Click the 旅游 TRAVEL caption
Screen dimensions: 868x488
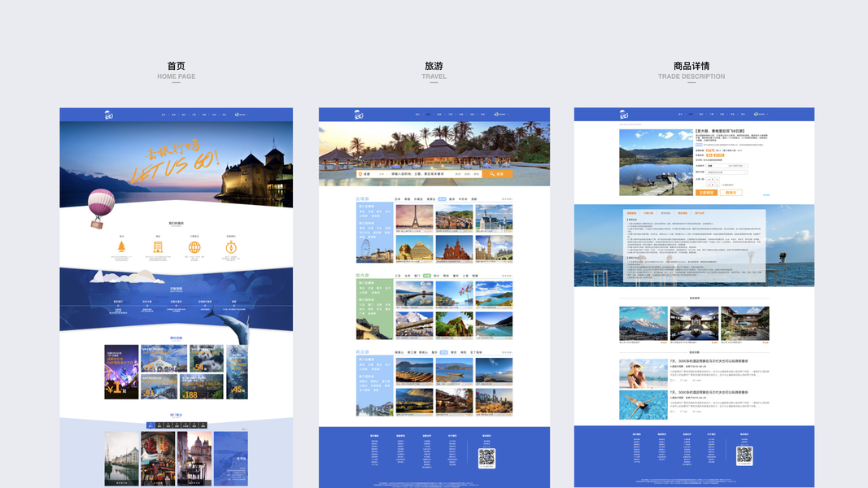[x=434, y=70]
